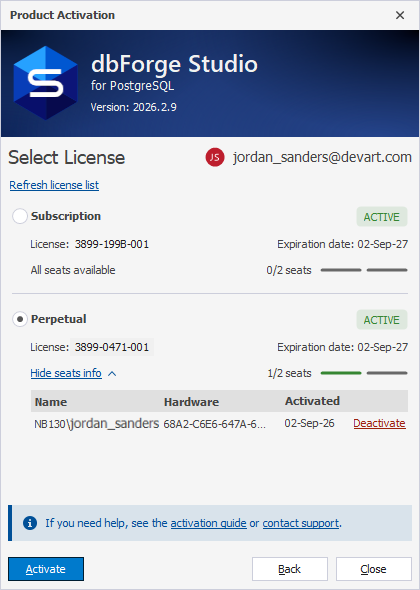Click license number 3899-199B-001
The image size is (420, 590).
pos(112,244)
